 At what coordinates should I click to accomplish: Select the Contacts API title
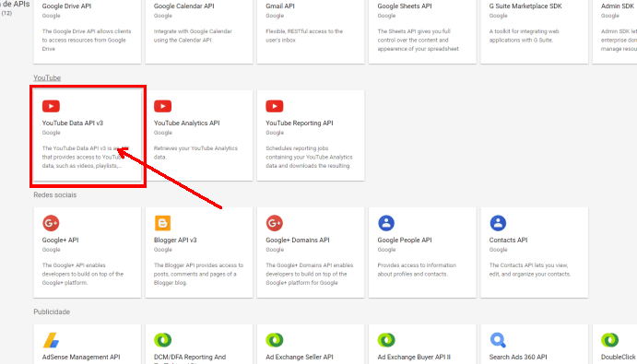508,241
